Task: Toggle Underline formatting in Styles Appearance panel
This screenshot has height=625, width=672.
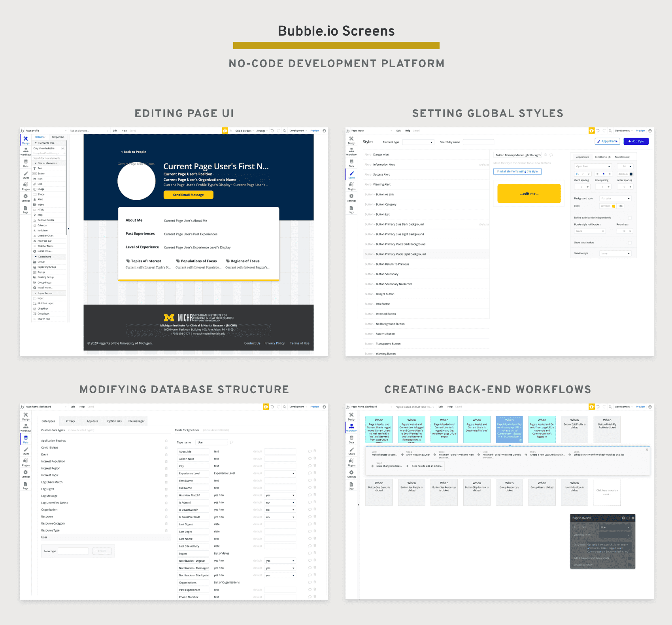Action: [588, 174]
